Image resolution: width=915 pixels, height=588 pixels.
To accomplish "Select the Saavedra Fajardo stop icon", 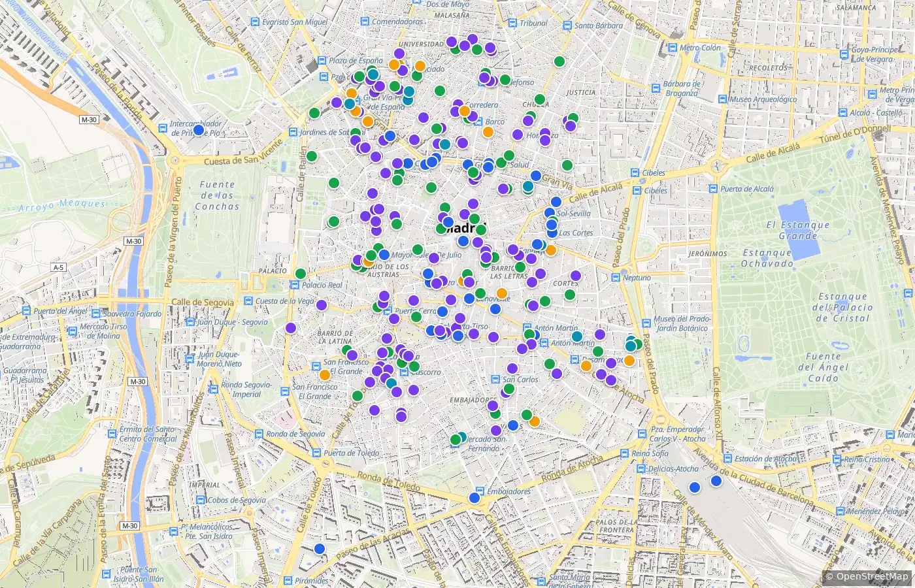I will [x=95, y=314].
